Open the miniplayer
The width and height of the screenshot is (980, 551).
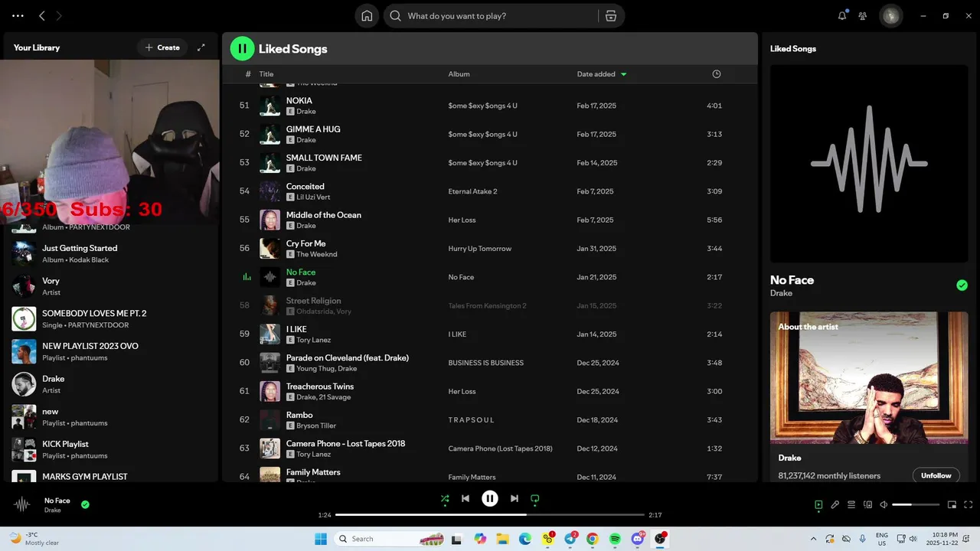point(952,505)
